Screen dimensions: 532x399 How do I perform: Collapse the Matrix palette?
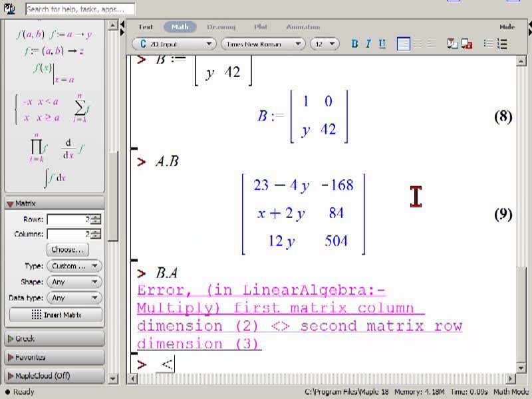click(x=55, y=203)
